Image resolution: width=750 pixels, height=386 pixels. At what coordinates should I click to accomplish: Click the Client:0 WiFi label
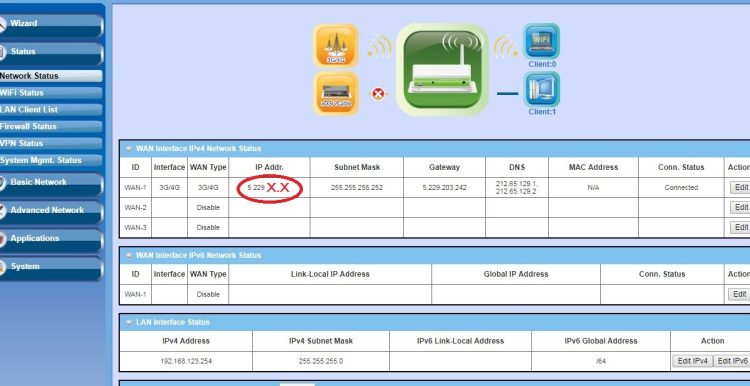coord(542,64)
